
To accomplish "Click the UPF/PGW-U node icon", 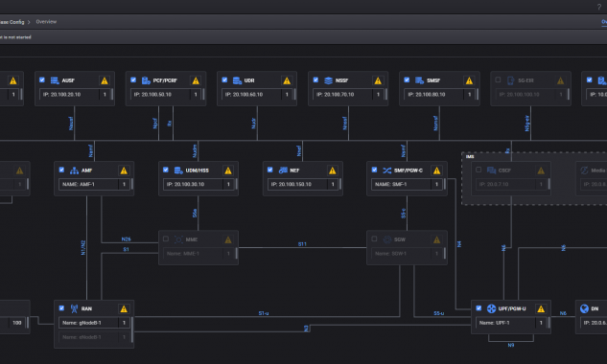I will click(491, 308).
